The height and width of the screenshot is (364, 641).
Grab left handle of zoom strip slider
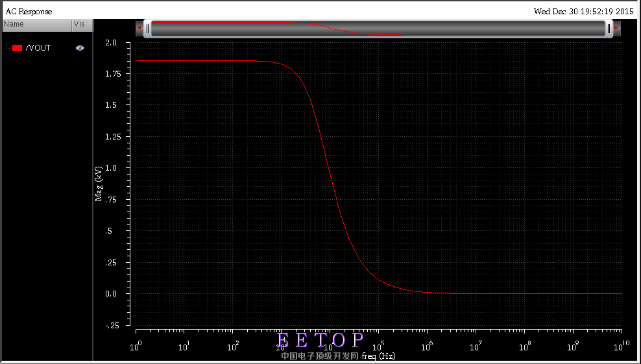point(147,28)
